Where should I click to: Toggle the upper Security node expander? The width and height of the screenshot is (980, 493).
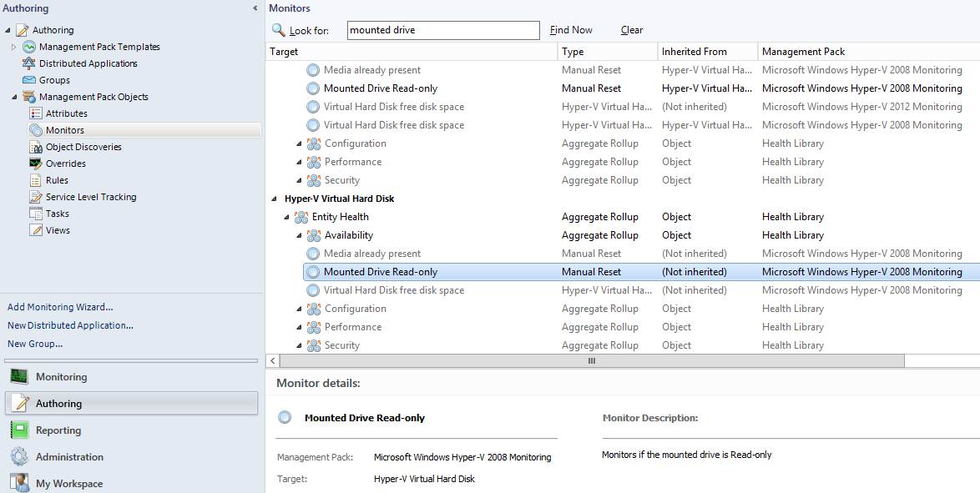pyautogui.click(x=299, y=180)
